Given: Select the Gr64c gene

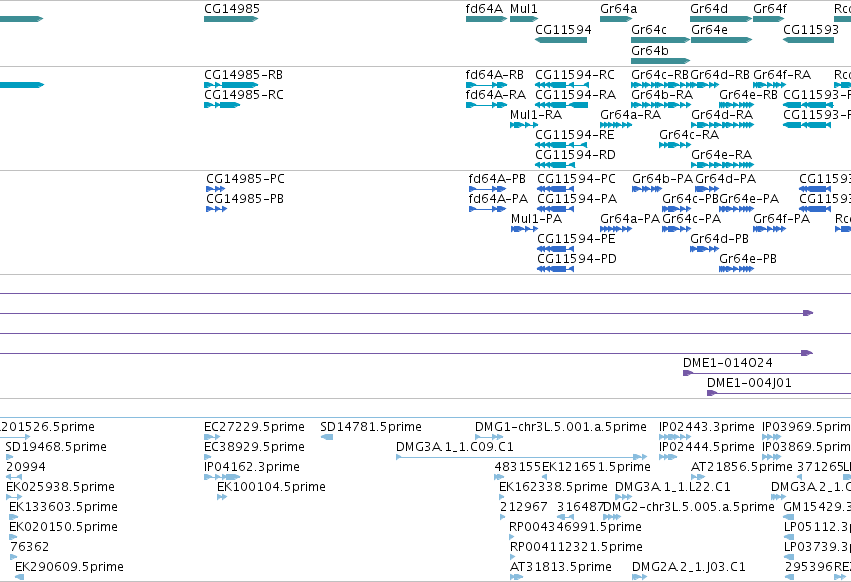Looking at the screenshot, I should coord(661,40).
